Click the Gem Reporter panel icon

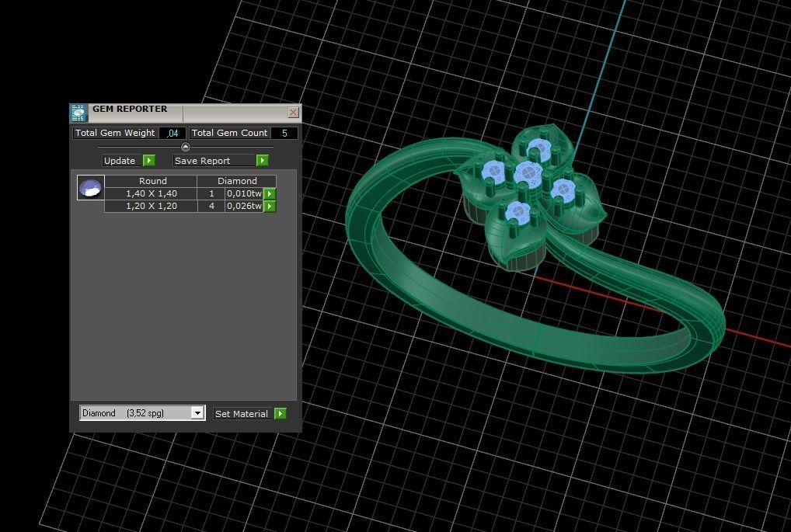tap(78, 113)
